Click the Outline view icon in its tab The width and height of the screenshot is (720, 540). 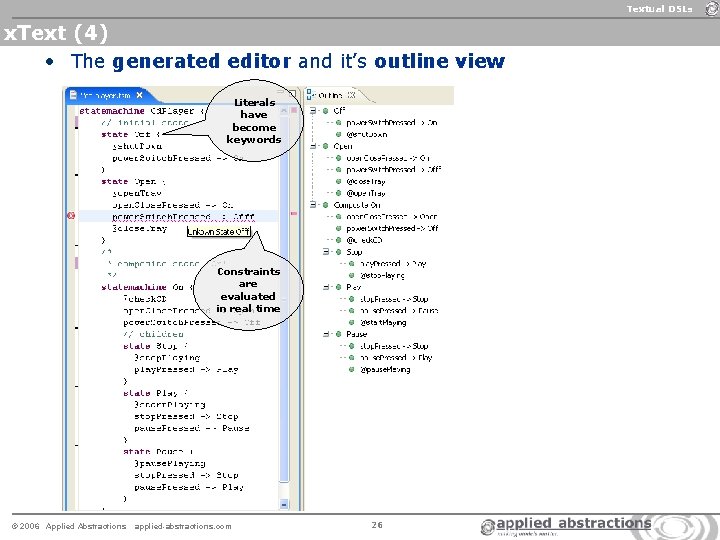[310, 95]
